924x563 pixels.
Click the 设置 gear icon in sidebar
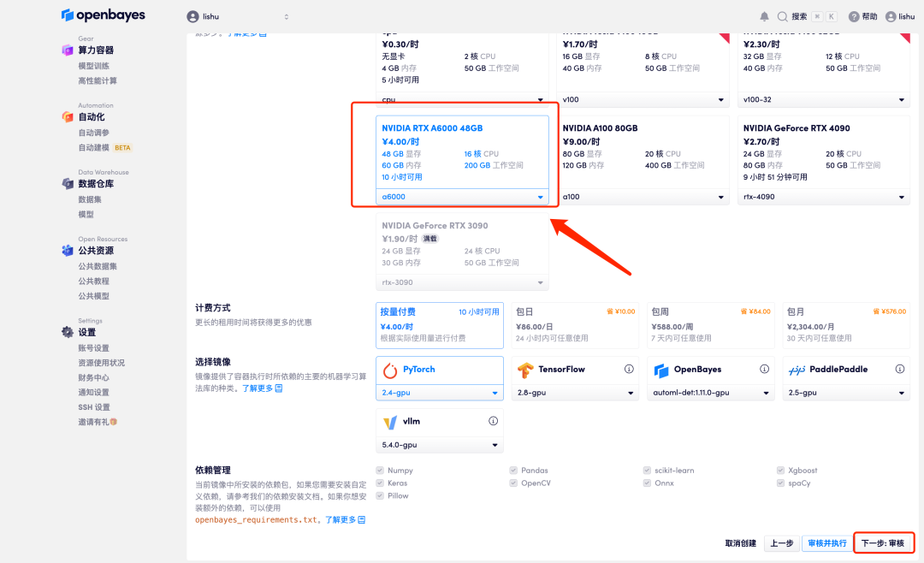coord(67,331)
